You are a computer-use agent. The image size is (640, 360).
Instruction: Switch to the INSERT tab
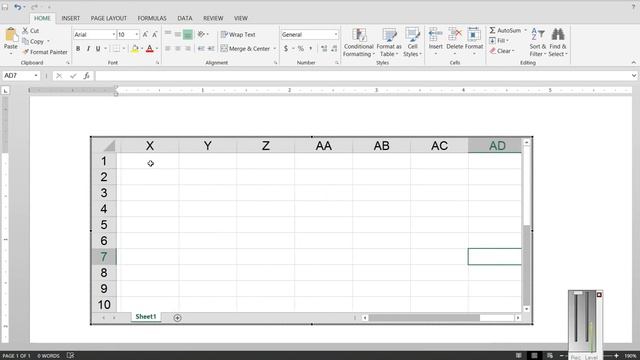(x=71, y=18)
